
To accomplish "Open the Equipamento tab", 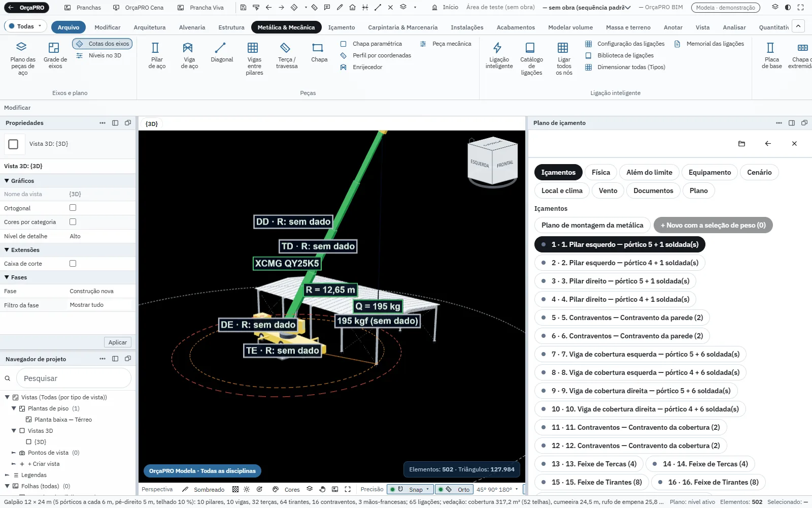I will 709,172.
